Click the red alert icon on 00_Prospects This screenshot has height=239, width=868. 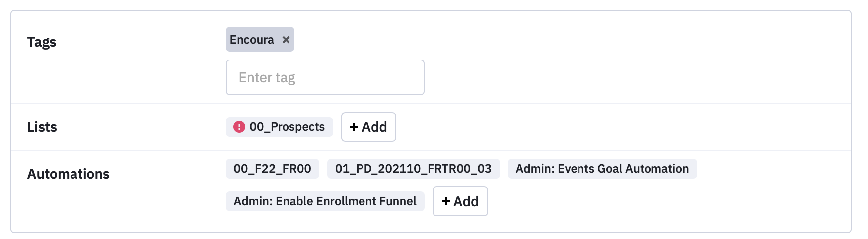239,127
